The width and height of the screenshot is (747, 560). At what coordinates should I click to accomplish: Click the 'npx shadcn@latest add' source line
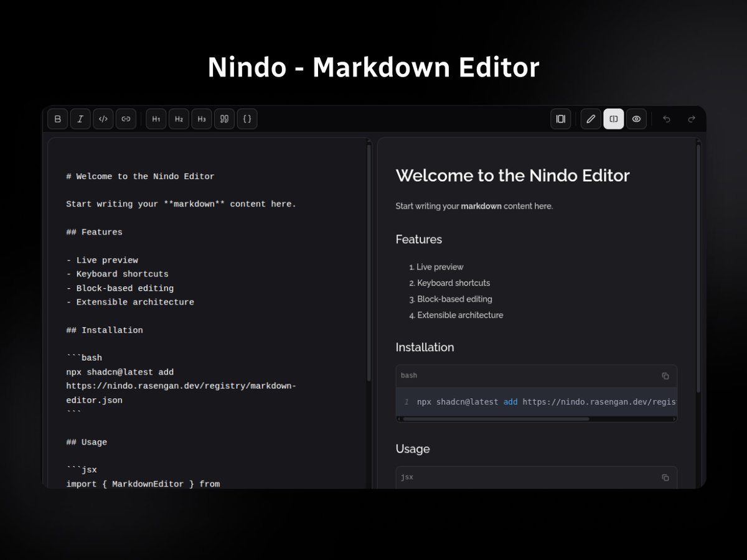click(x=120, y=372)
